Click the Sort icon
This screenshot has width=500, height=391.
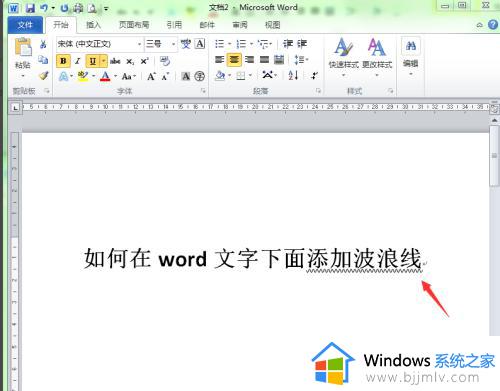point(293,75)
